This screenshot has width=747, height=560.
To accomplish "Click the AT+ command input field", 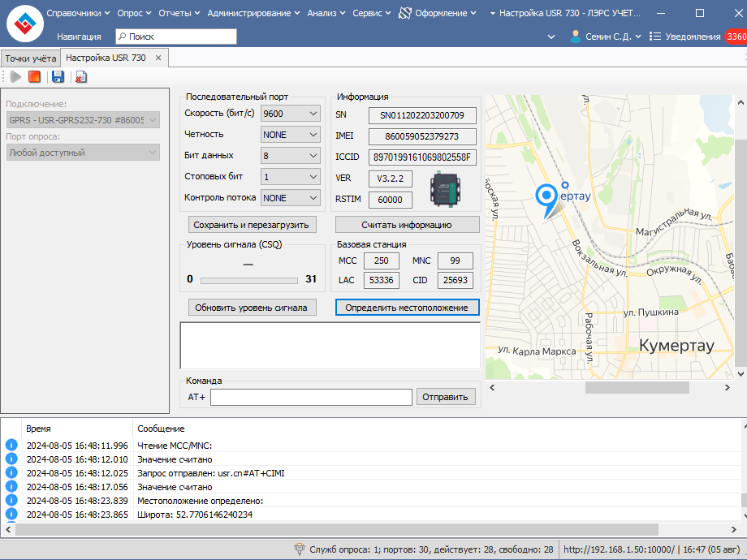I will pyautogui.click(x=311, y=397).
